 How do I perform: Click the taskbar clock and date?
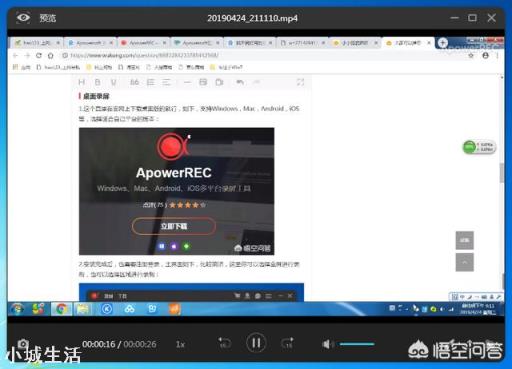point(477,309)
